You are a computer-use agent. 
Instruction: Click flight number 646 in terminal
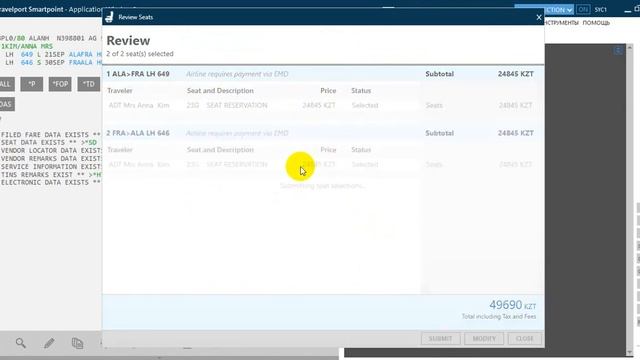click(27, 62)
